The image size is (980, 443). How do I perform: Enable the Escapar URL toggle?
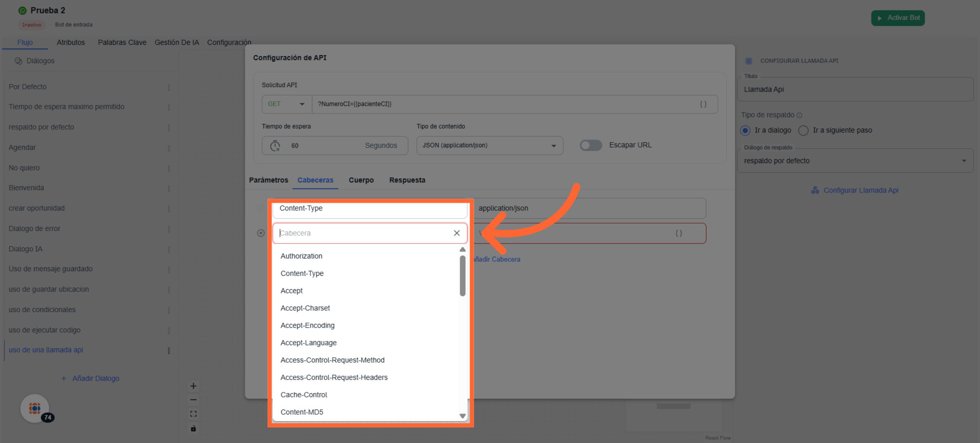pos(591,145)
